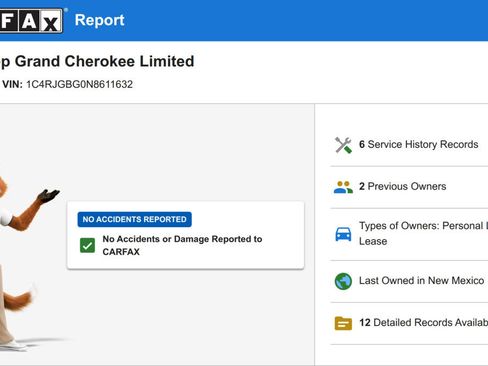
Task: Select Types of Owners Personal Lease row
Action: tap(409, 234)
